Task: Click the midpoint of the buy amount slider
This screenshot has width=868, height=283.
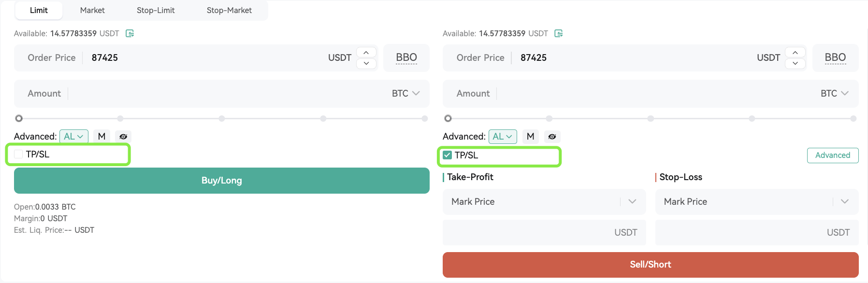Action: [222, 118]
